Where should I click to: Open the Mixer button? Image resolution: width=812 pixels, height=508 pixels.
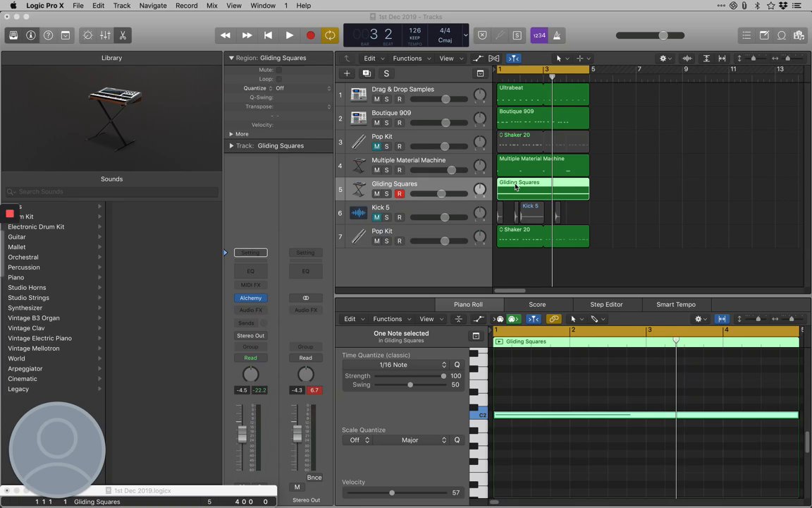(x=105, y=35)
